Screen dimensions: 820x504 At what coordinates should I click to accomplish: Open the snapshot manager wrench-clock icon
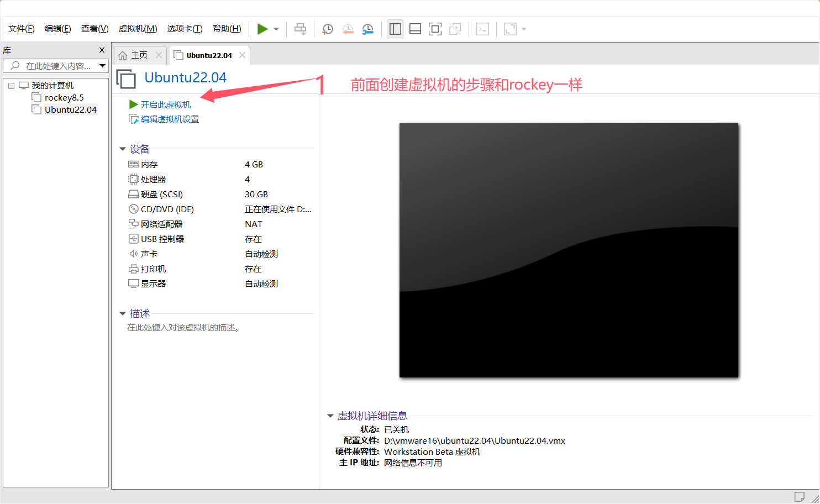click(x=367, y=29)
